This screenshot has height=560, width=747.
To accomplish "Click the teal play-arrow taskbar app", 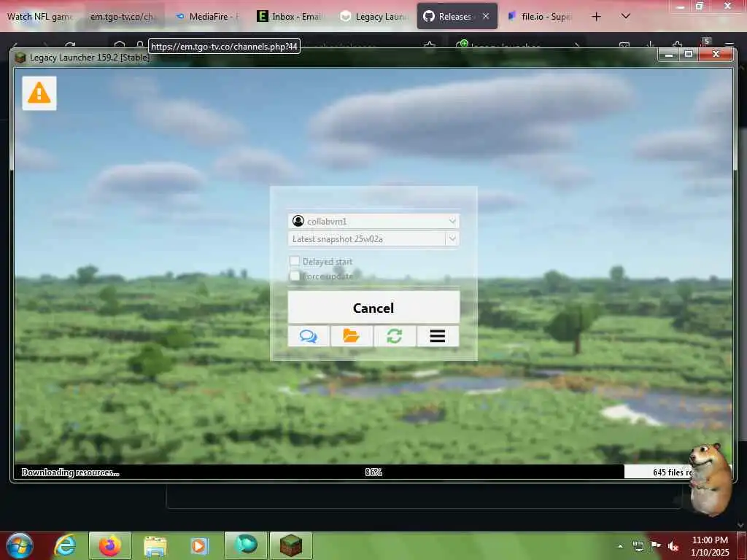I will [247, 545].
